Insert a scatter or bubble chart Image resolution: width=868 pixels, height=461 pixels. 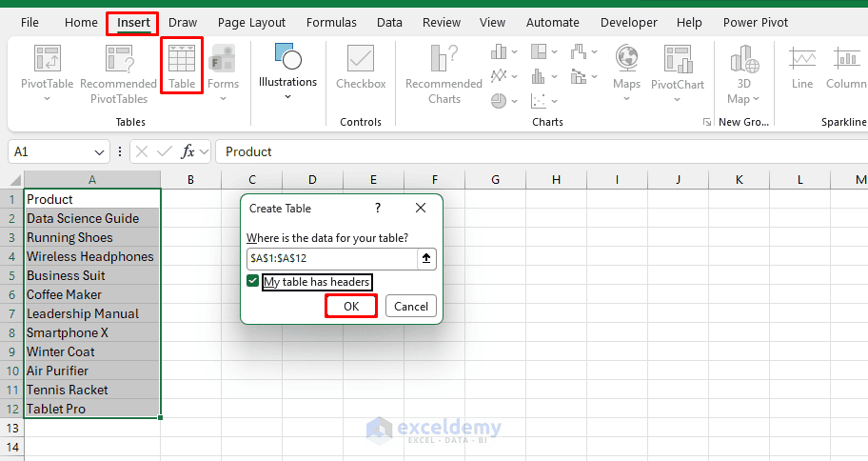click(539, 101)
